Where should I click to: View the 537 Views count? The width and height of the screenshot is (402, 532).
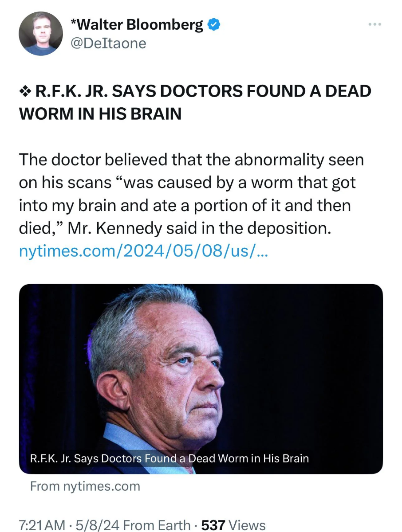pos(233,525)
